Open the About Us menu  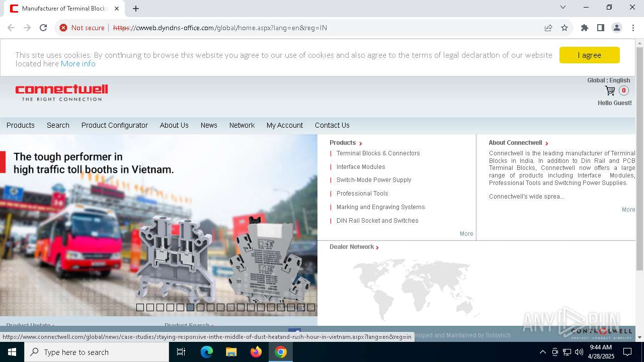click(174, 125)
